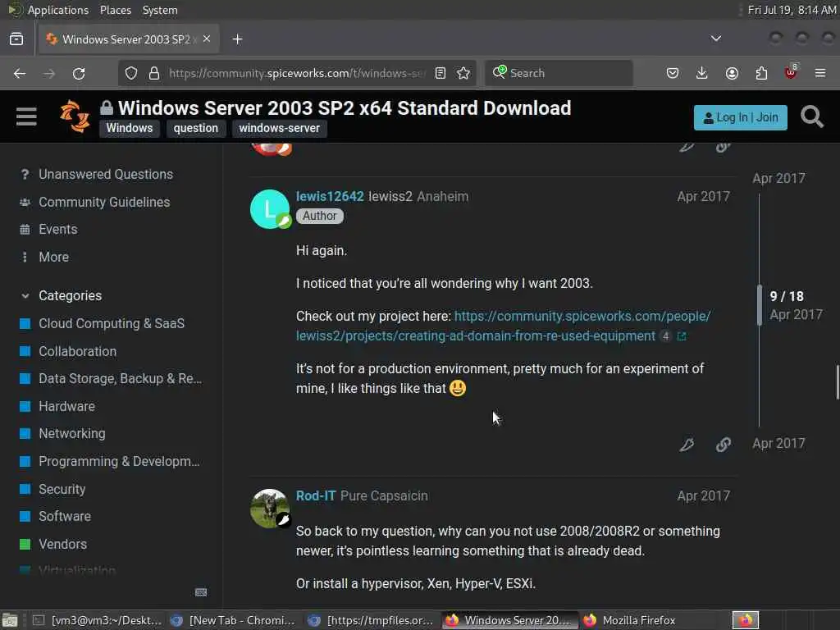
Task: Open the extensions puzzle icon
Action: (761, 73)
